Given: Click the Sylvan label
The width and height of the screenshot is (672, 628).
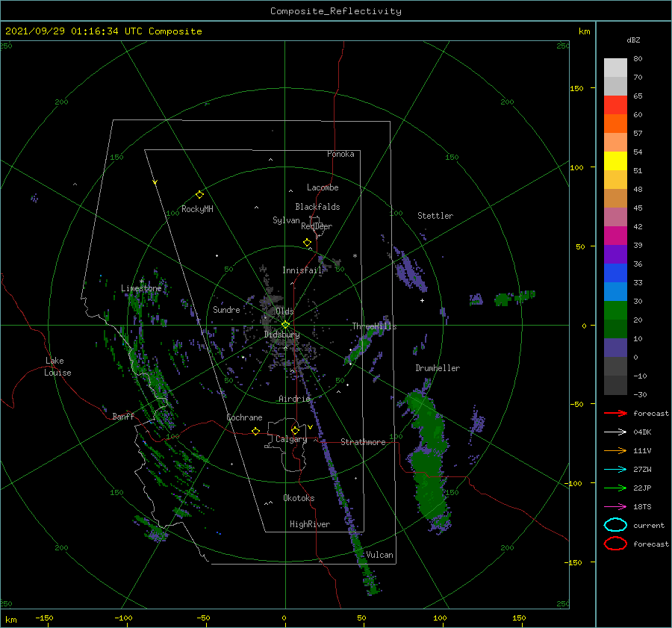Looking at the screenshot, I should 286,220.
